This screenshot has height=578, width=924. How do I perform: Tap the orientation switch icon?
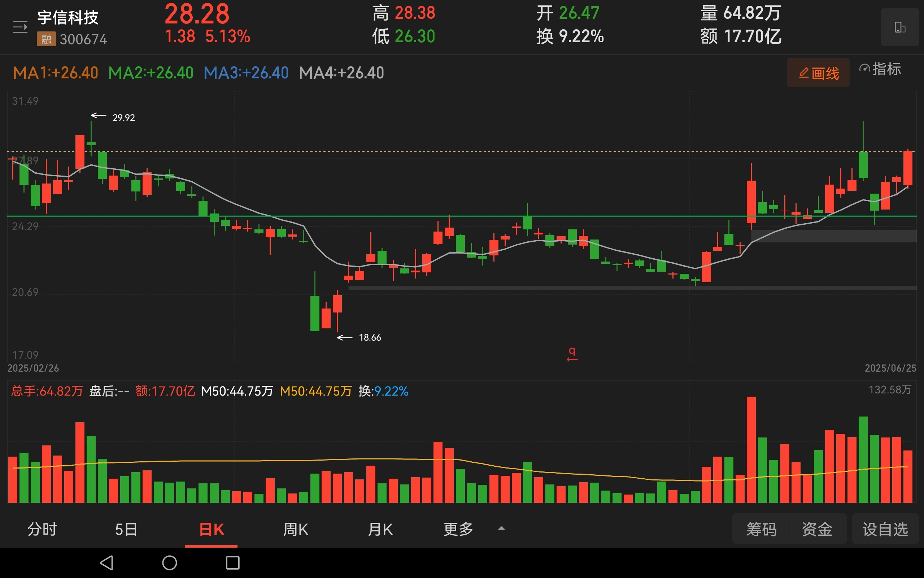click(899, 27)
